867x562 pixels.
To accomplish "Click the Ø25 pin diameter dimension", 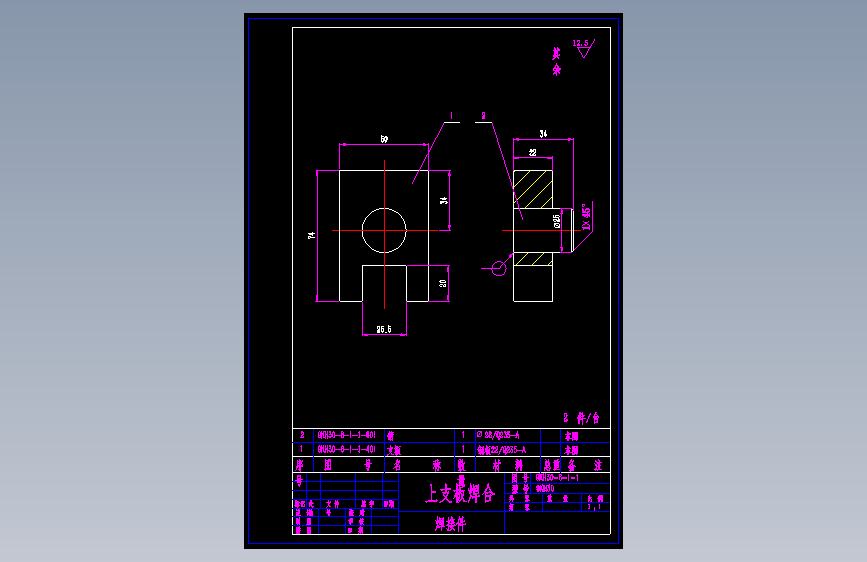I will point(557,221).
